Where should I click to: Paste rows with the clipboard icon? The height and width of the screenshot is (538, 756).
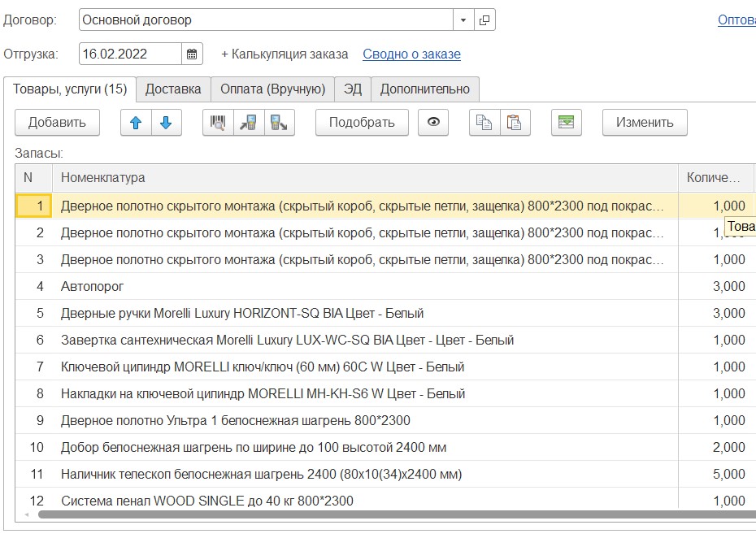[x=515, y=123]
